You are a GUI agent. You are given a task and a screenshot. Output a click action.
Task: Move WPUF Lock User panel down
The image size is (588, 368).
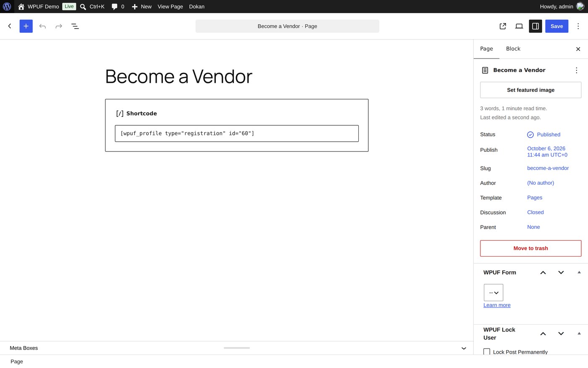tap(561, 334)
